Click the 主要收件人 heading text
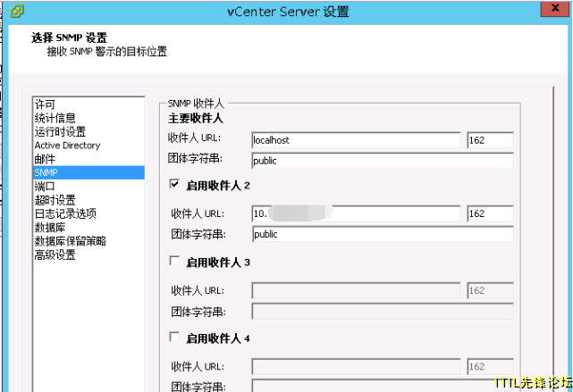This screenshot has height=392, width=573. pos(196,118)
